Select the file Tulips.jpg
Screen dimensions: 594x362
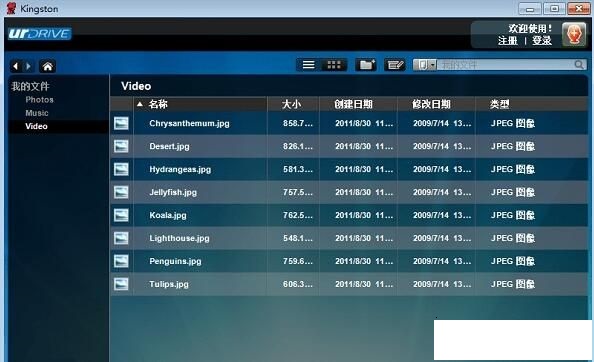[x=169, y=284]
